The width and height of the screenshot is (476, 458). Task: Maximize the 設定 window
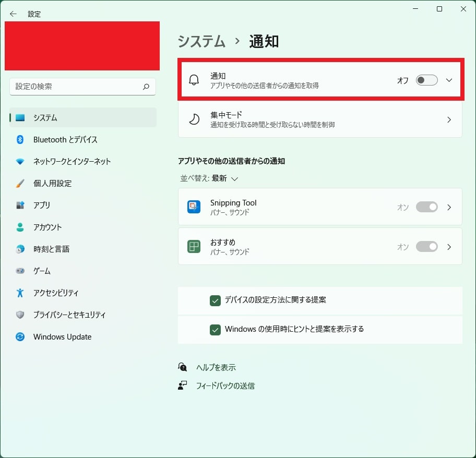pyautogui.click(x=439, y=9)
